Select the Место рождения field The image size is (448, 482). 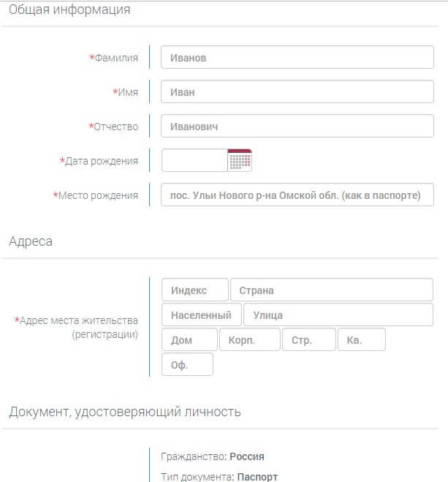click(297, 195)
